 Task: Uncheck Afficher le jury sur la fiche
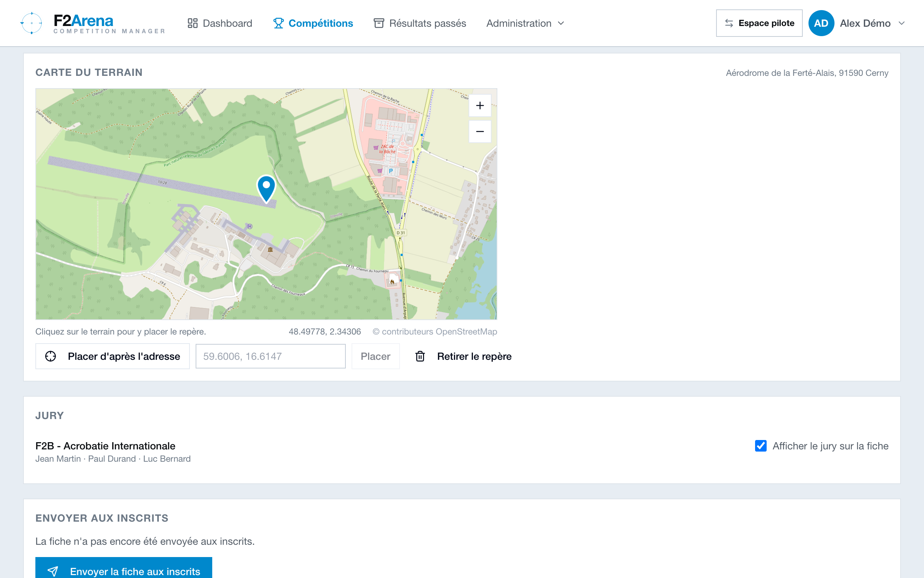(x=760, y=446)
